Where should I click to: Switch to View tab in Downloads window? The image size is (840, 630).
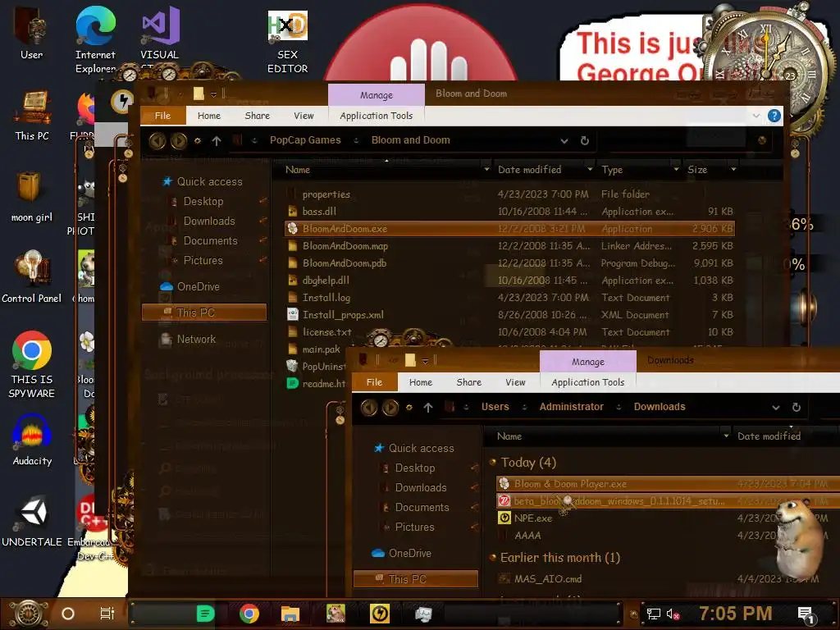coord(515,382)
